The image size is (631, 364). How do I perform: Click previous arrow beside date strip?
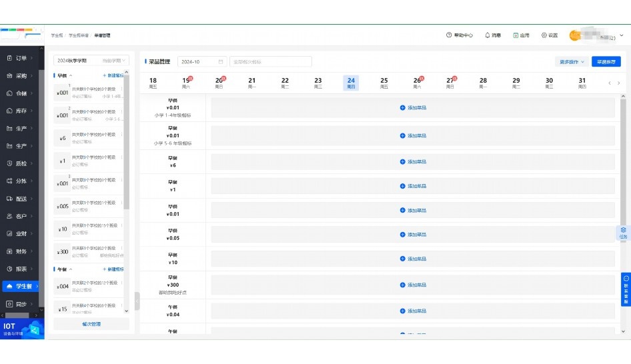point(609,83)
